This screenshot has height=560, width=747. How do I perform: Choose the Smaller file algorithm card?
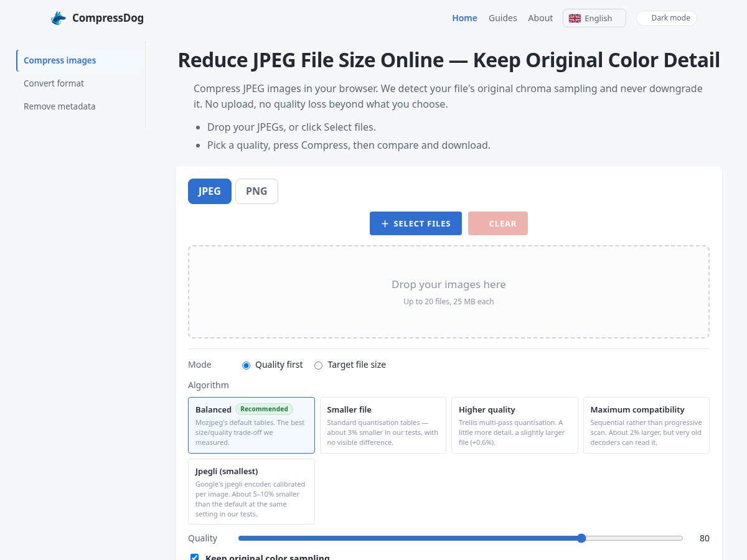point(383,425)
